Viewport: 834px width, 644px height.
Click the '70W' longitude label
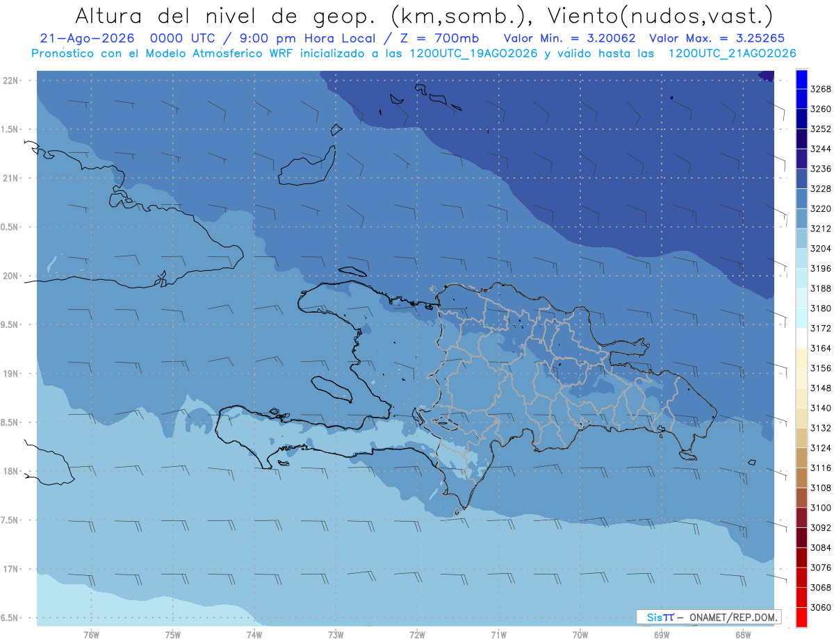click(x=580, y=634)
